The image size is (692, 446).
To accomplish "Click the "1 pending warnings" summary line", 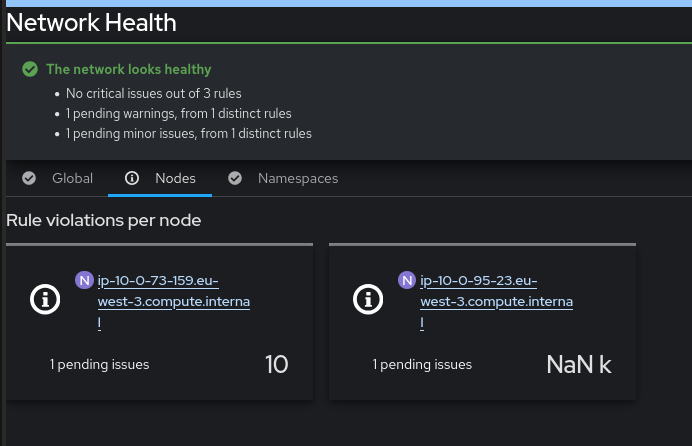I will point(179,113).
